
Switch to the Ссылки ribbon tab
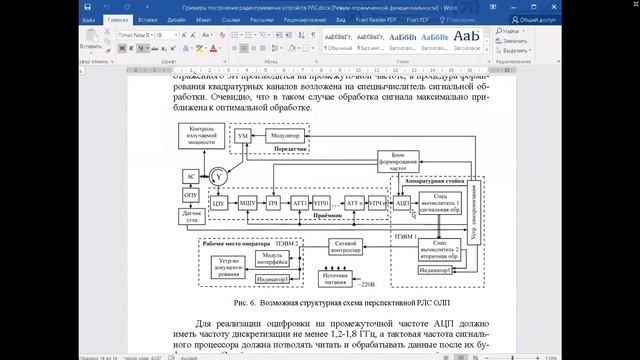pos(231,20)
